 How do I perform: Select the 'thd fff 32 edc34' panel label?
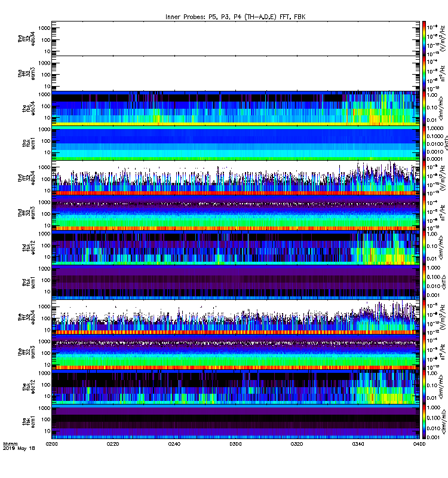coord(26,178)
